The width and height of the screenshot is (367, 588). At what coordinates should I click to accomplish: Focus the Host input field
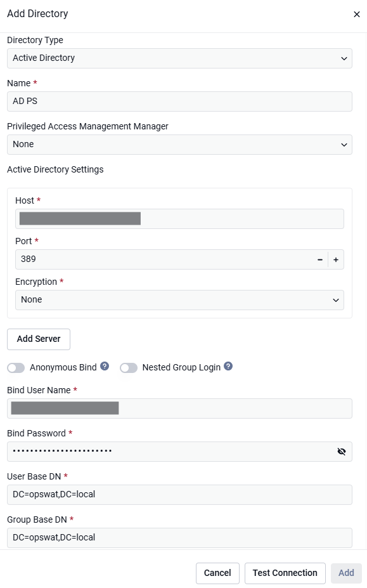(x=179, y=219)
